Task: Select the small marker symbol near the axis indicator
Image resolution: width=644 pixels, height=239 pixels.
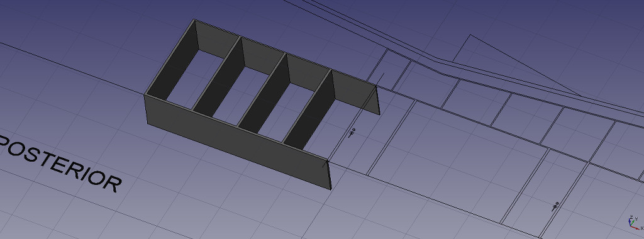Action: click(x=555, y=205)
